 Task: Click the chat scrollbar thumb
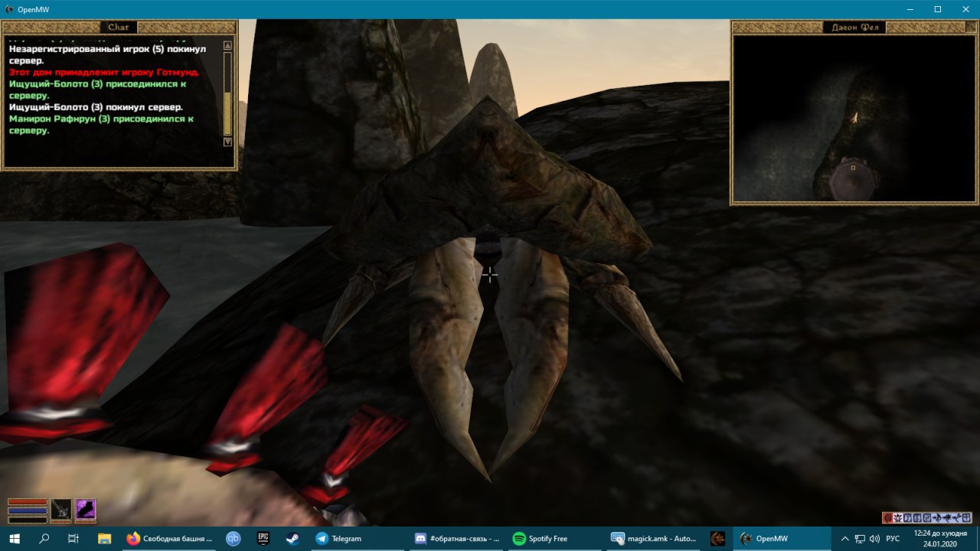click(227, 113)
